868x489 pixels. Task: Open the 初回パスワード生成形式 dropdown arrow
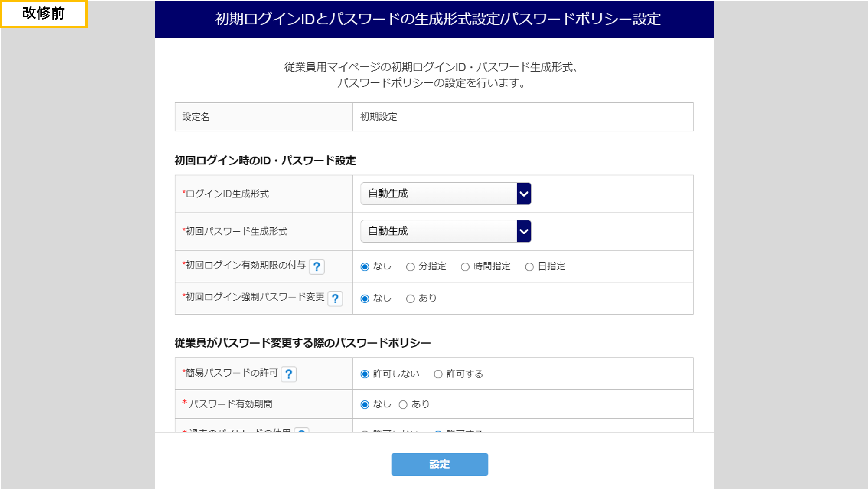524,231
